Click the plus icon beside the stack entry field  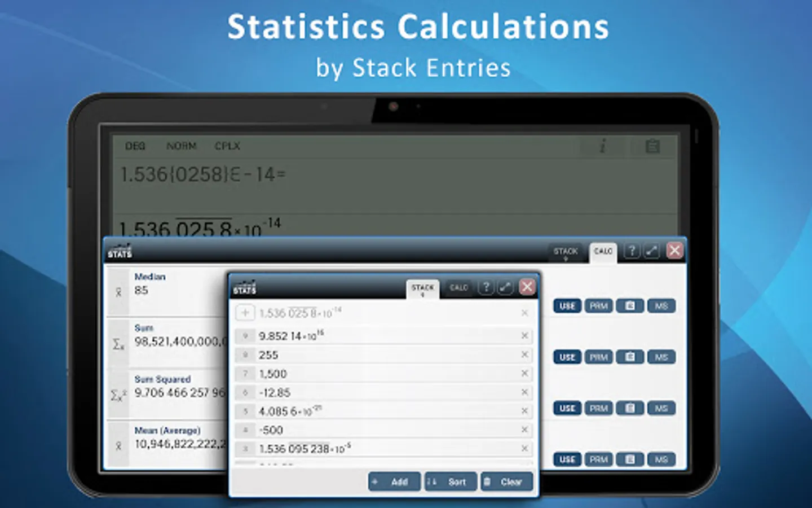(245, 313)
